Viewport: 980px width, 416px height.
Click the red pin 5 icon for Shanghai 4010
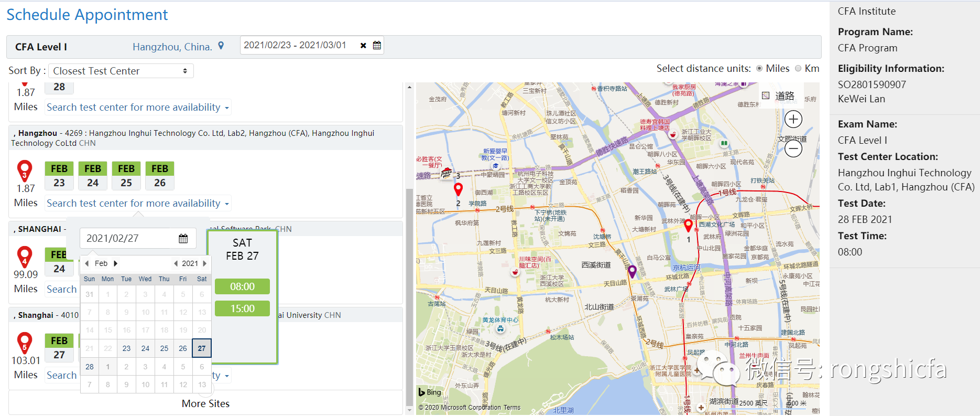pyautogui.click(x=25, y=343)
